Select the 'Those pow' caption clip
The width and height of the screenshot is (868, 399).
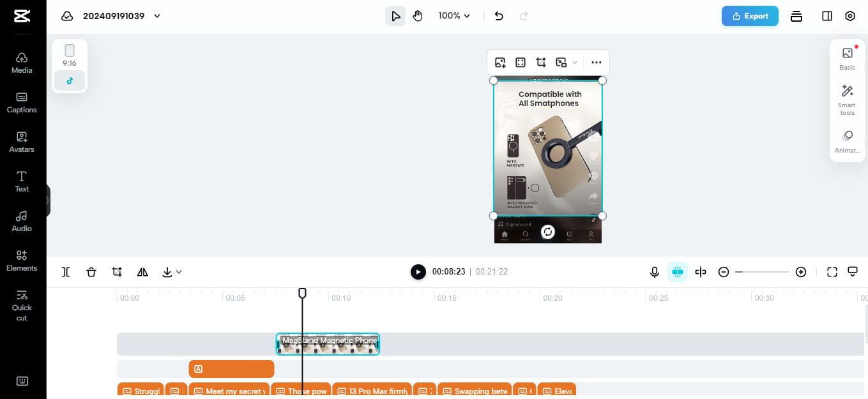tap(301, 391)
